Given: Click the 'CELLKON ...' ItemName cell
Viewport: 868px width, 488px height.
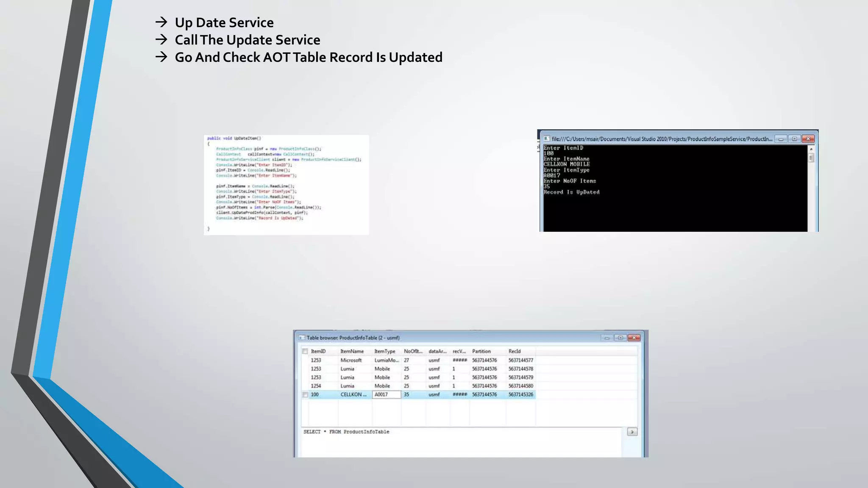Looking at the screenshot, I should (353, 394).
